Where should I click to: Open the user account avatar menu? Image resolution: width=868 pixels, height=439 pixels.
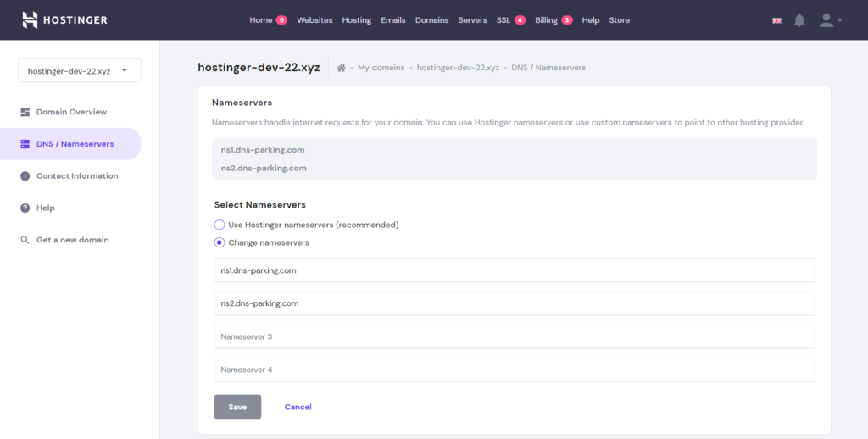[831, 20]
